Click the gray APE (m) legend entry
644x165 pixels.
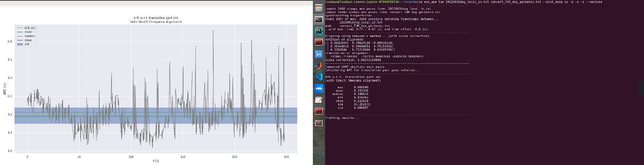[26, 28]
